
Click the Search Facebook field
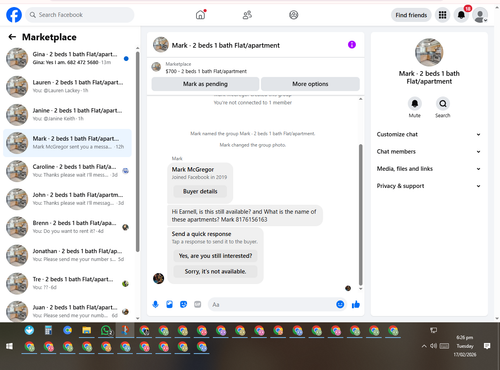pos(80,15)
